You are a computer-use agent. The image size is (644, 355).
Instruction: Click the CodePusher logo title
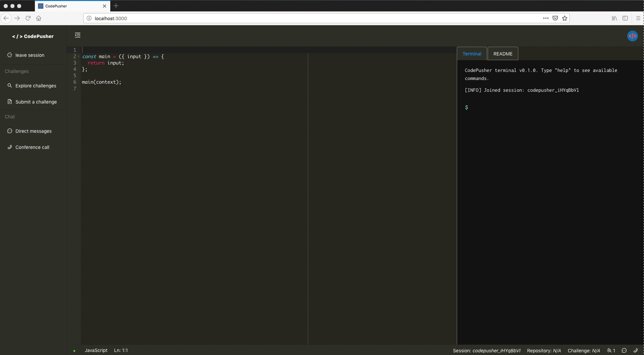pyautogui.click(x=33, y=36)
